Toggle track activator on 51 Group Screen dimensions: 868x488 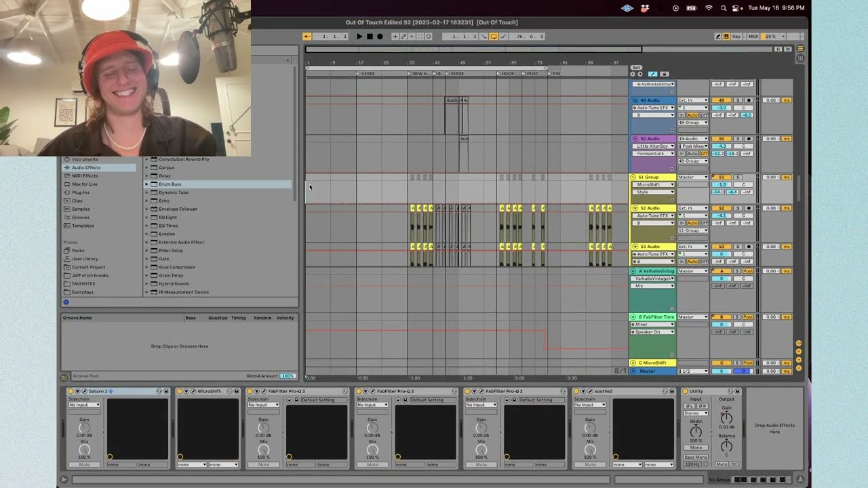722,177
